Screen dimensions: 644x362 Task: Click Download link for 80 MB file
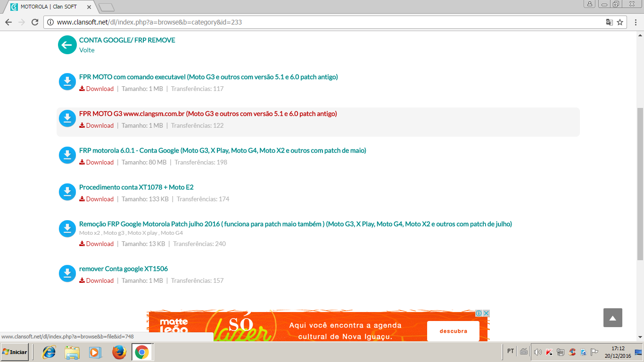point(97,162)
